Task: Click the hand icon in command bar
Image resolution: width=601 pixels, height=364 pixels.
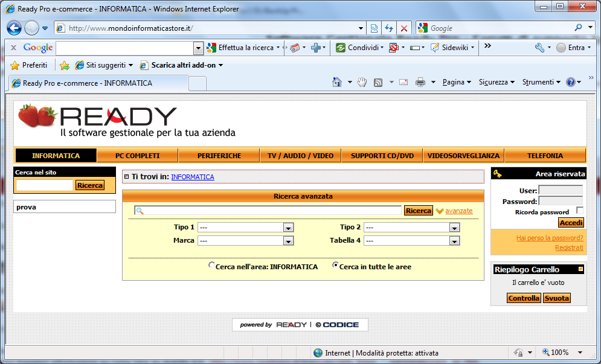Action: click(x=362, y=82)
